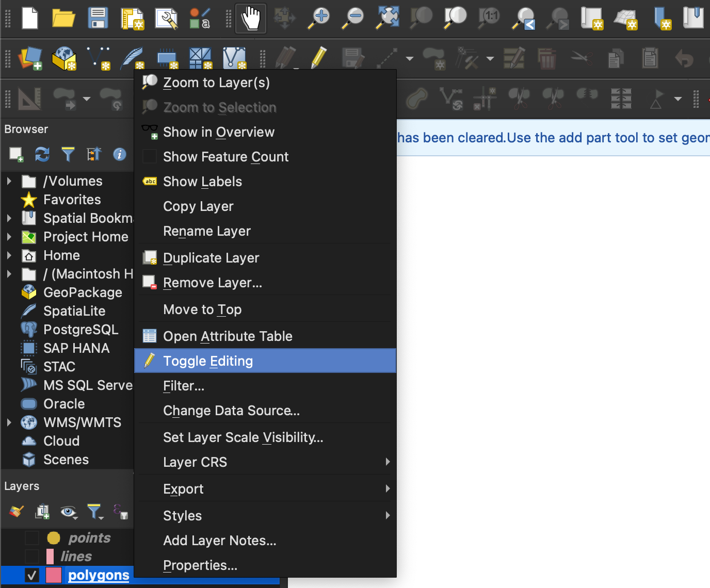Screen dimensions: 710x588
Task: Select PostgreSQL in the Browser tree
Action: click(x=80, y=329)
